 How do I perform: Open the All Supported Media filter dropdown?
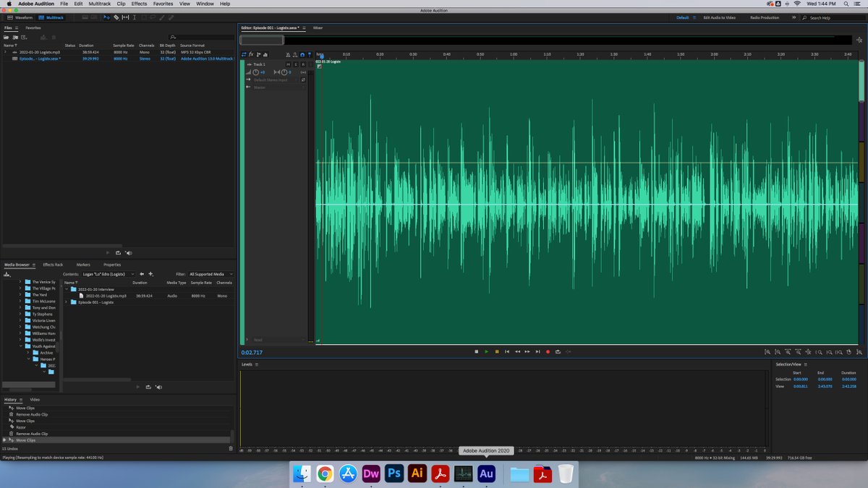click(210, 274)
